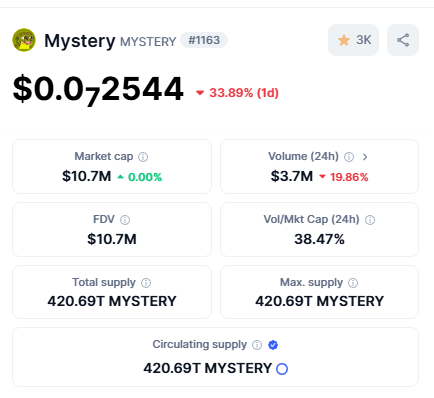Select the $0.0₇2544 price text

pyautogui.click(x=98, y=89)
